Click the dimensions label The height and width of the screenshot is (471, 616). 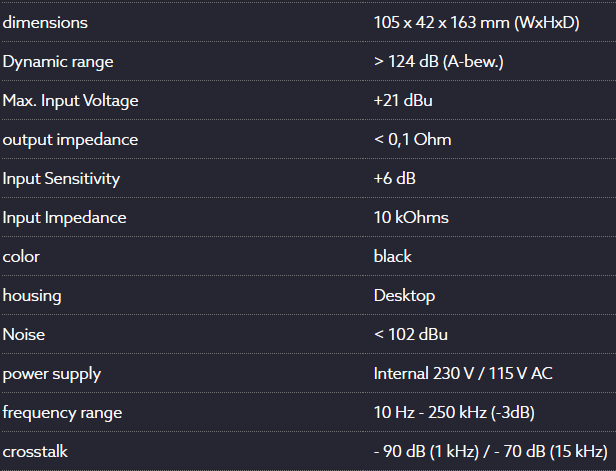45,23
